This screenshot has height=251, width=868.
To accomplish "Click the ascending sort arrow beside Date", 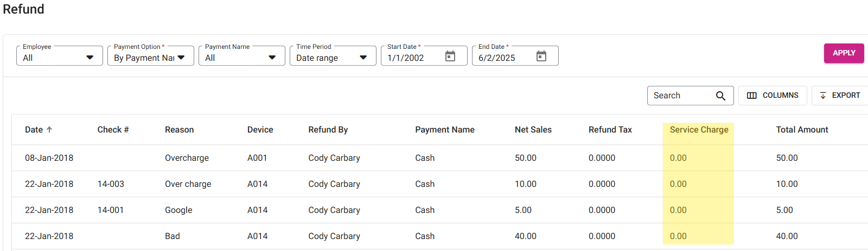I will [49, 130].
